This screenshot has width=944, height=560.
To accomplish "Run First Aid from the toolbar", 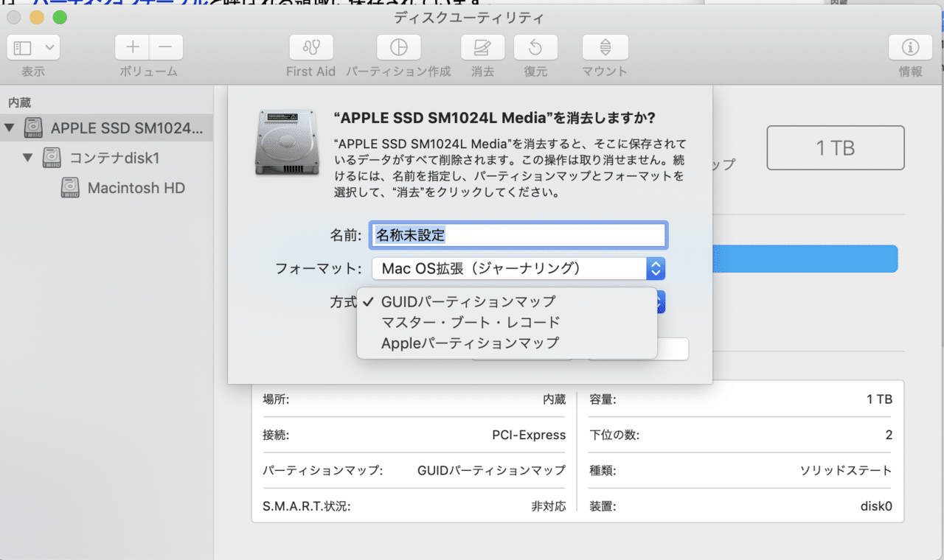I will click(x=310, y=48).
